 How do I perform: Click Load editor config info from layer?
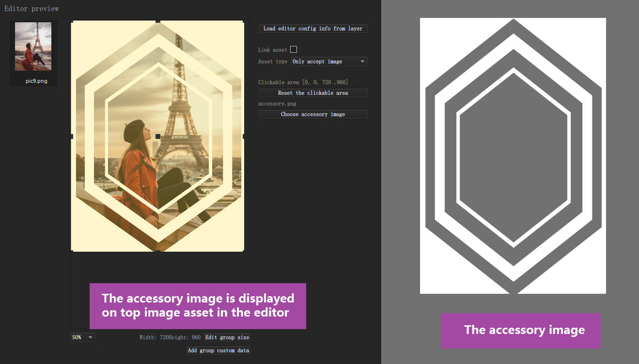(x=313, y=29)
